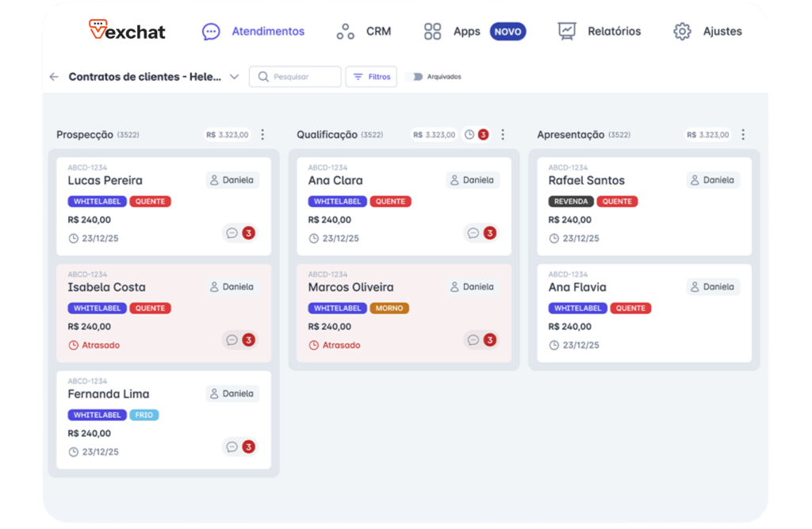Click Daniela assignee on Ana Clara card
The image size is (812, 529).
473,180
